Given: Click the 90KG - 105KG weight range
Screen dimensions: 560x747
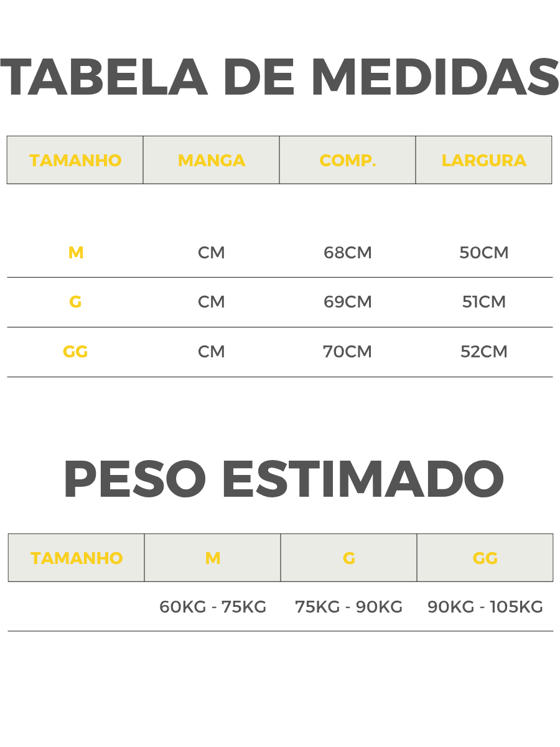Looking at the screenshot, I should coord(485,607).
